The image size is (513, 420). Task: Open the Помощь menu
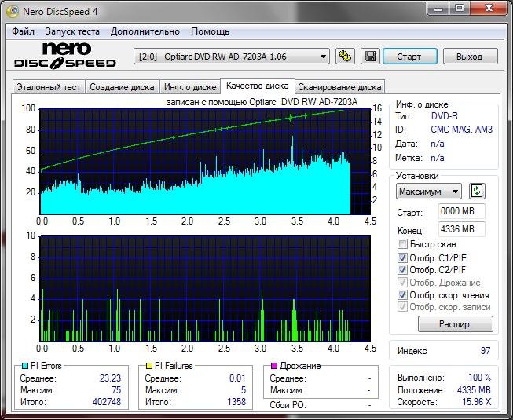point(210,31)
